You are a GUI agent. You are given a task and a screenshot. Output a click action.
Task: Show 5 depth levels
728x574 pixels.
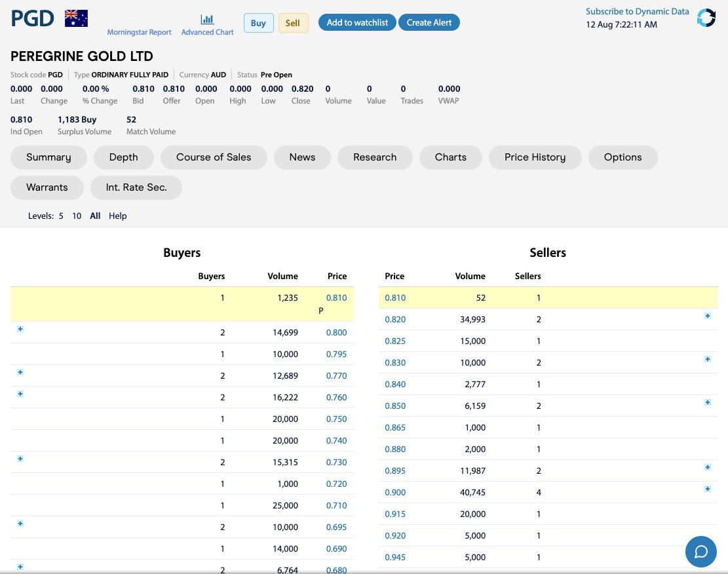coord(61,216)
